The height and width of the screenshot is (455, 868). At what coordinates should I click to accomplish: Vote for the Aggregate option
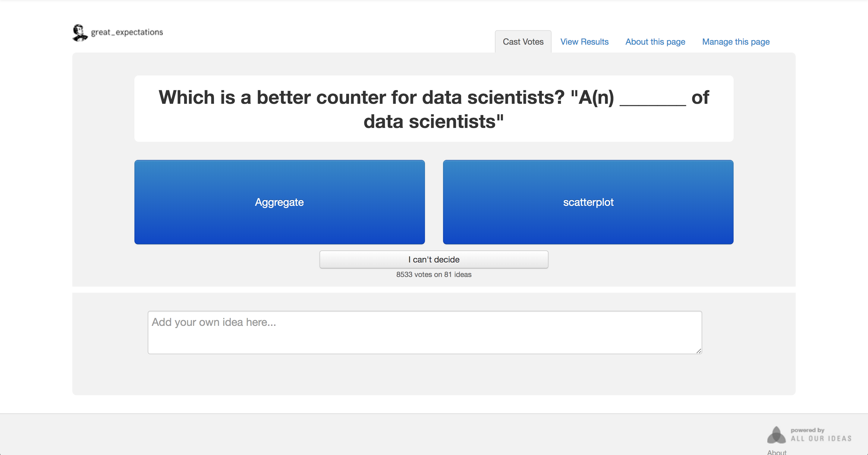[279, 202]
